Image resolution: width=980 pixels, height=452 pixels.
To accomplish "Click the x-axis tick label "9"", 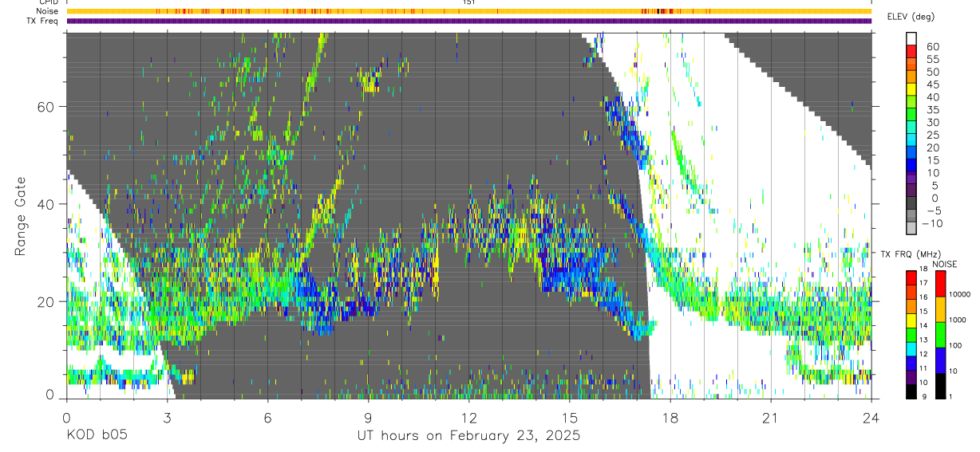I will point(368,418).
